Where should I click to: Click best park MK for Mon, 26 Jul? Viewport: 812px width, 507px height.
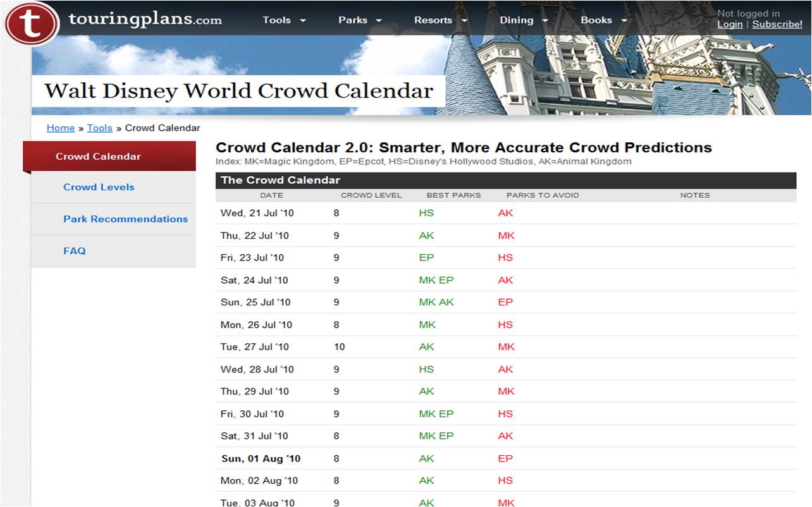pos(428,325)
